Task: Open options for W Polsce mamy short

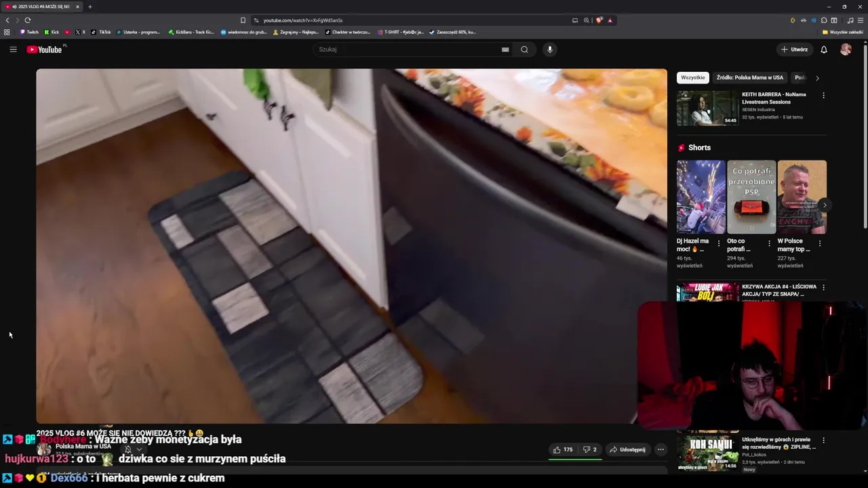Action: [819, 243]
